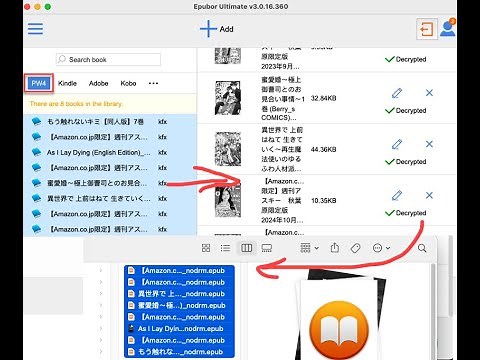This screenshot has width=480, height=360.
Task: Focus the Search book field
Action: 108,60
